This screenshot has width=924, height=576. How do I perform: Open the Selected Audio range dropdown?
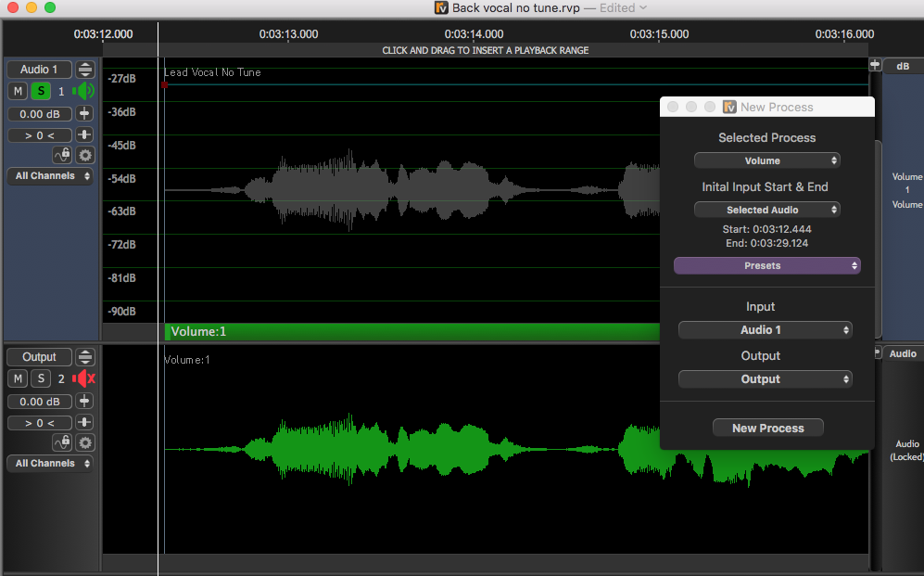[767, 210]
